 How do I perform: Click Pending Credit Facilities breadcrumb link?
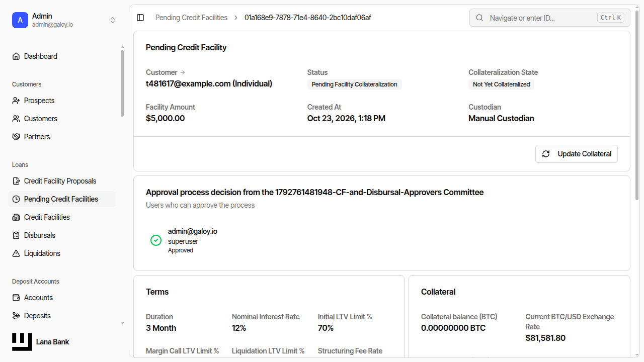click(191, 18)
